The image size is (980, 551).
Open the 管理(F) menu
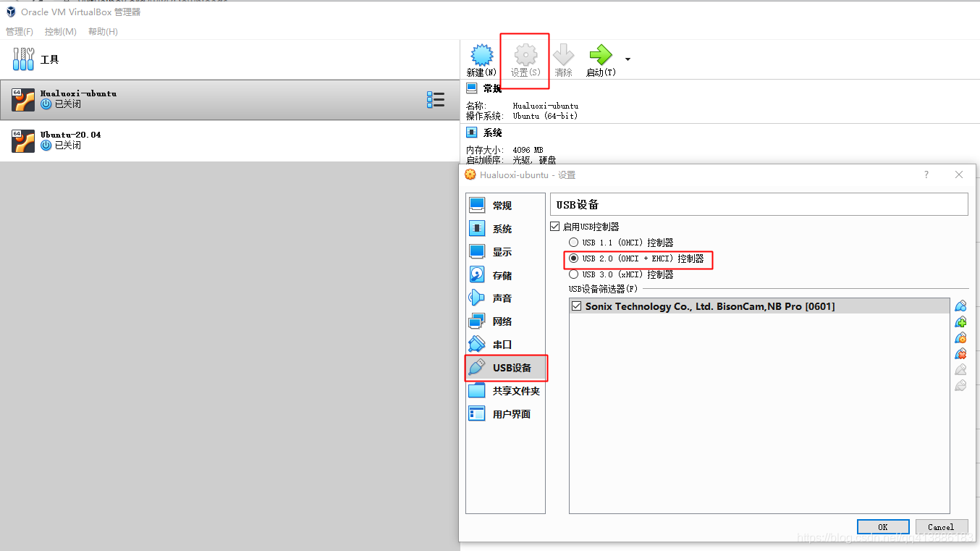[x=20, y=32]
